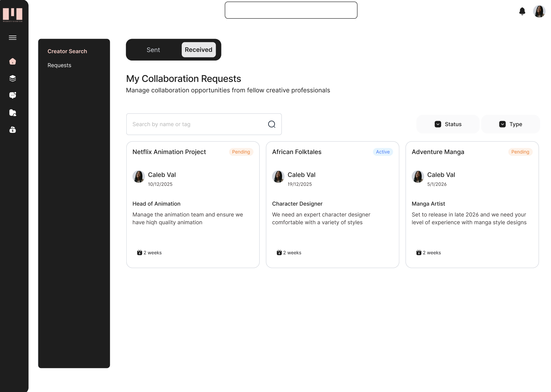Image resolution: width=551 pixels, height=392 pixels.
Task: Open messages via the chat bubble icon
Action: tap(12, 95)
